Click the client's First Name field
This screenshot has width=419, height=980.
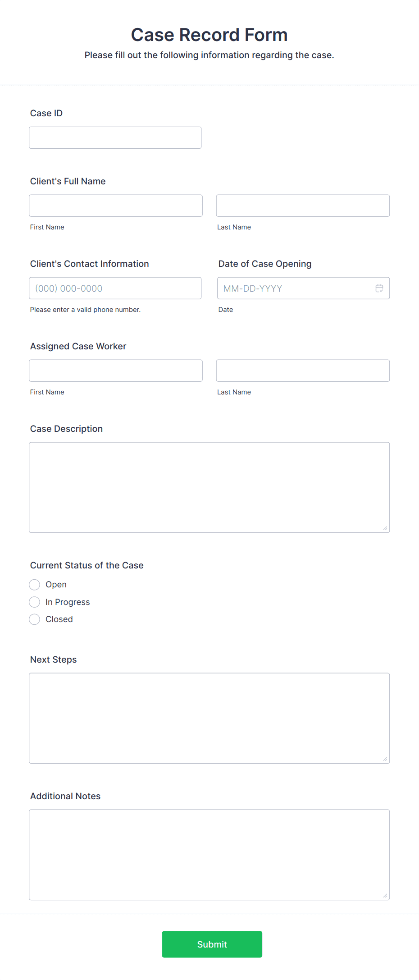tap(116, 205)
